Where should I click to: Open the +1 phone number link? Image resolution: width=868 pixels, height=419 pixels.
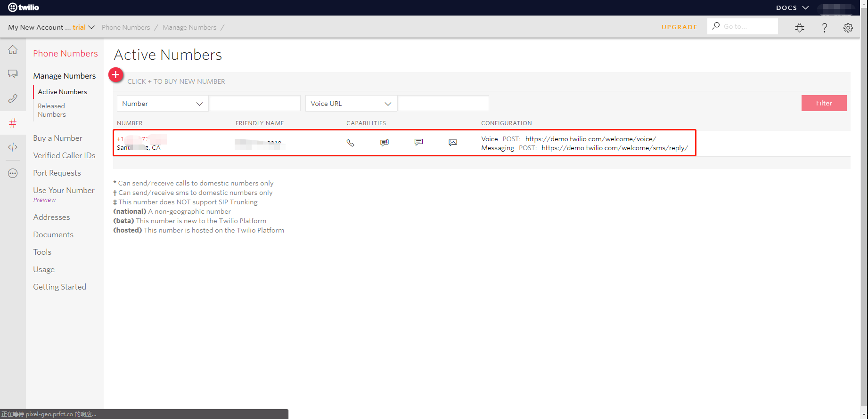pyautogui.click(x=141, y=139)
